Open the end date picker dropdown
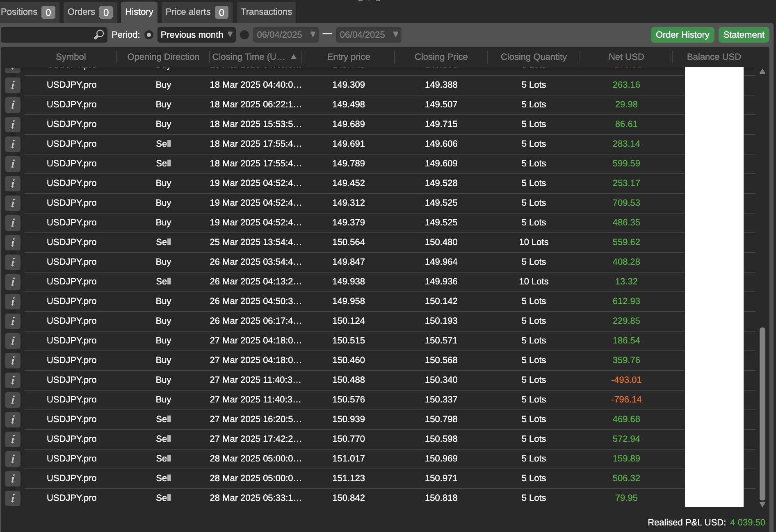 coord(395,35)
